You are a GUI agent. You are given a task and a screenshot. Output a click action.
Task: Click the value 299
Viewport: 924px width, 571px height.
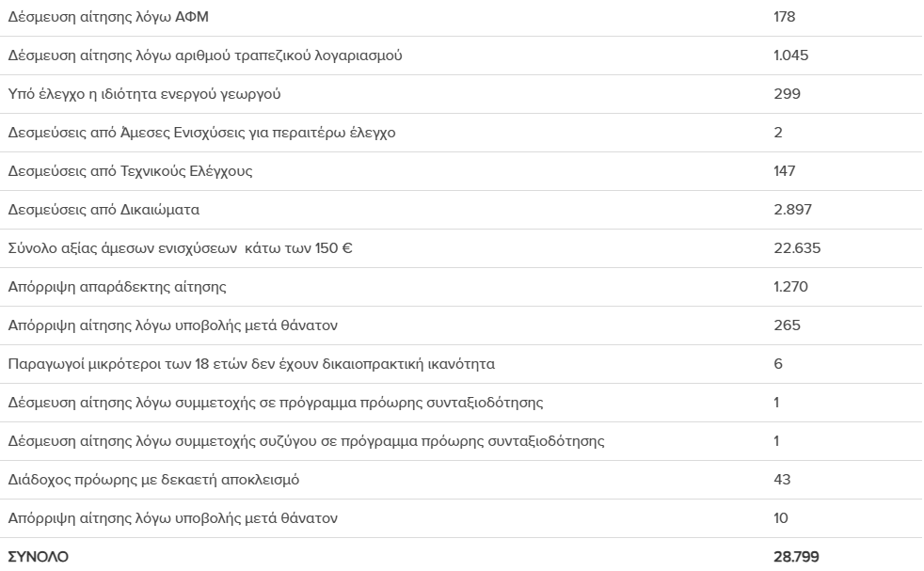(787, 94)
